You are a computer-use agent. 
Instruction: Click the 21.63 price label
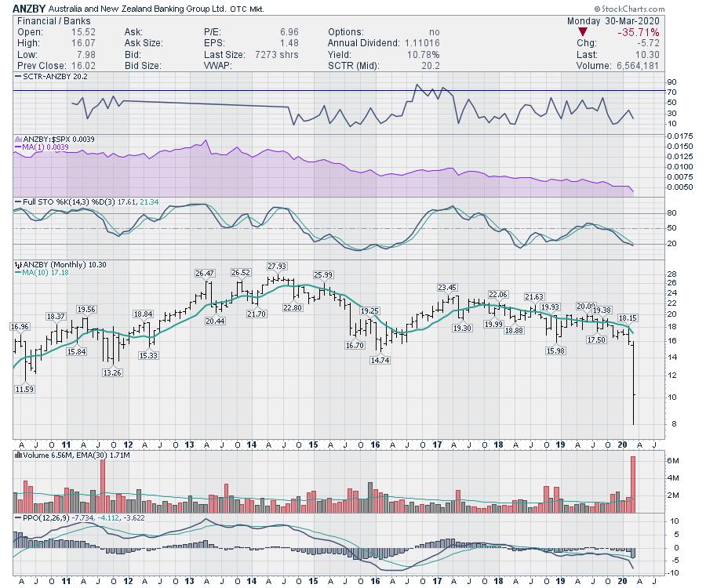pos(534,296)
